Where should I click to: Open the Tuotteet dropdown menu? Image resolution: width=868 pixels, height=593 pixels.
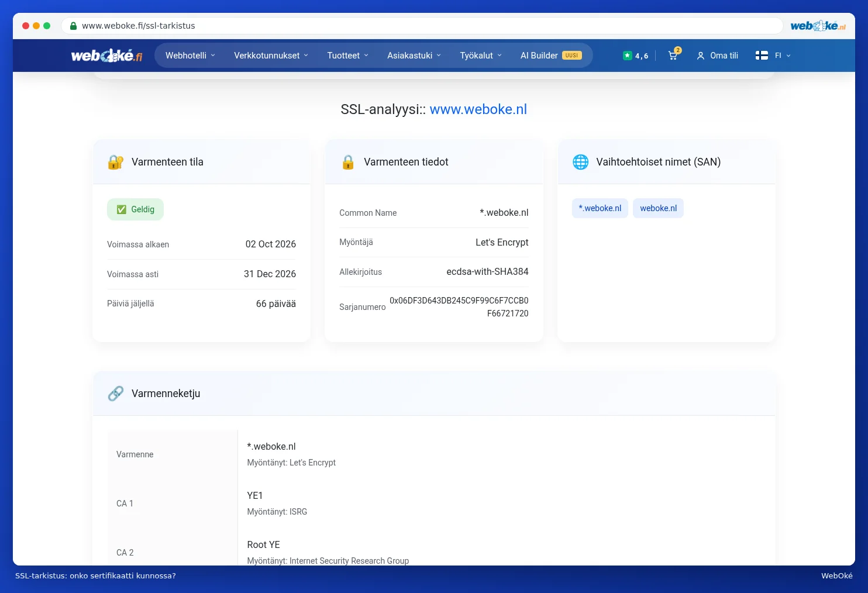(348, 56)
